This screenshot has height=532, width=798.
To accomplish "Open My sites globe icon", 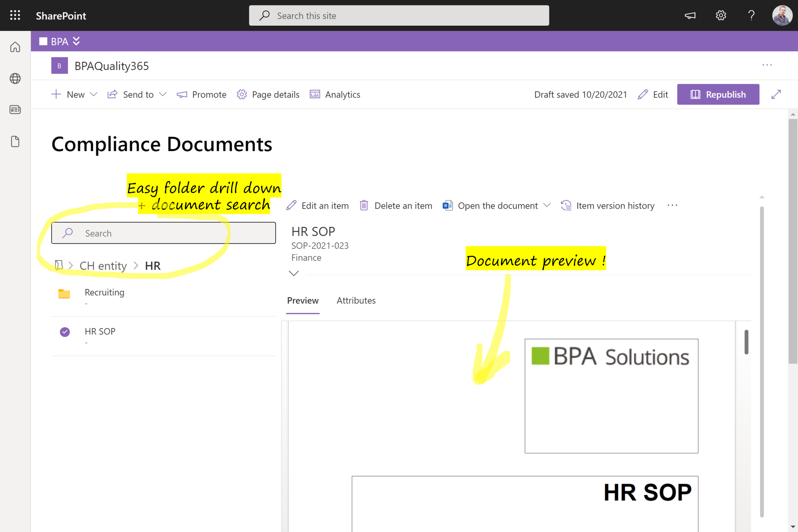I will 15,78.
